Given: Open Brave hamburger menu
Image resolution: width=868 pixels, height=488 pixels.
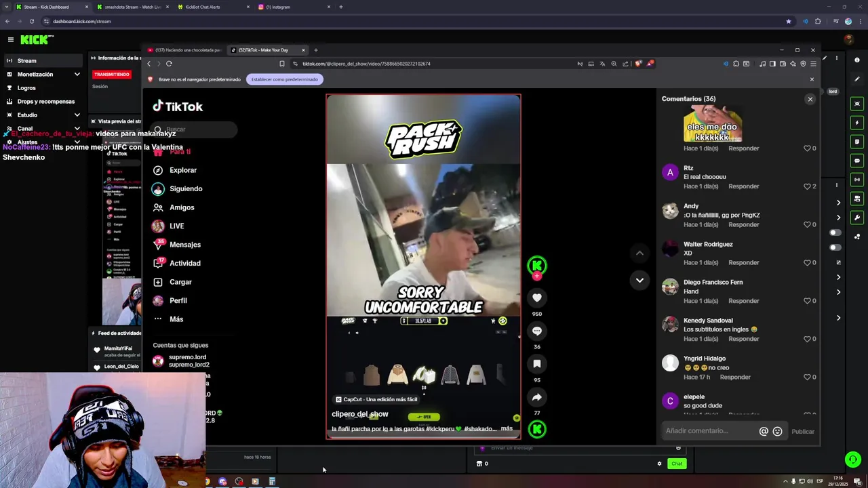Looking at the screenshot, I should (813, 64).
